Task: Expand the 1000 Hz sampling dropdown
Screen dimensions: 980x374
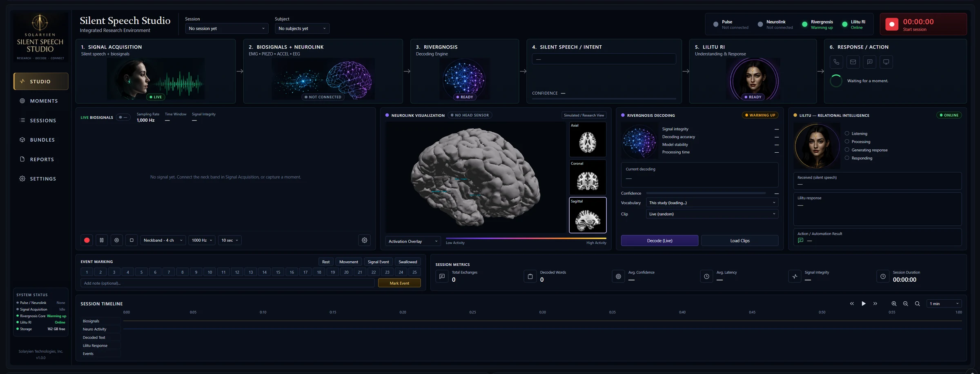Action: 202,240
